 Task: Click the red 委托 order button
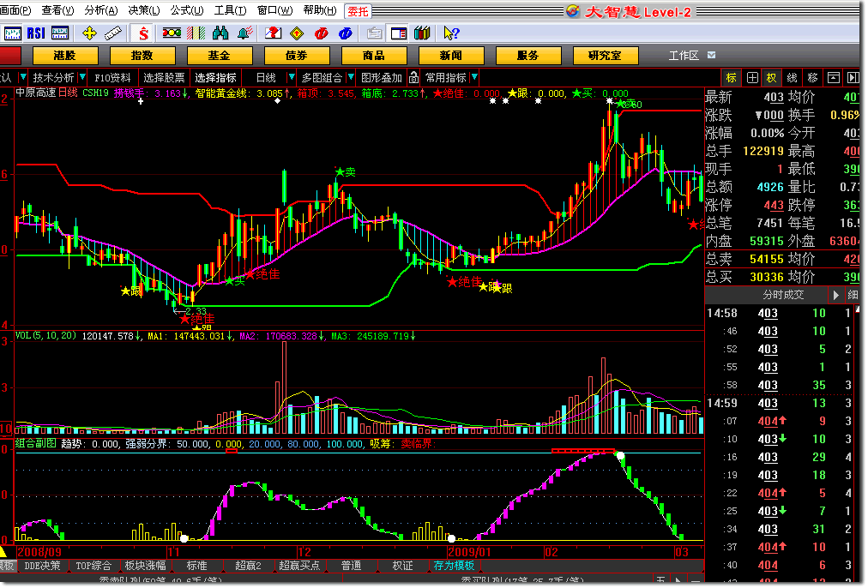[x=357, y=10]
